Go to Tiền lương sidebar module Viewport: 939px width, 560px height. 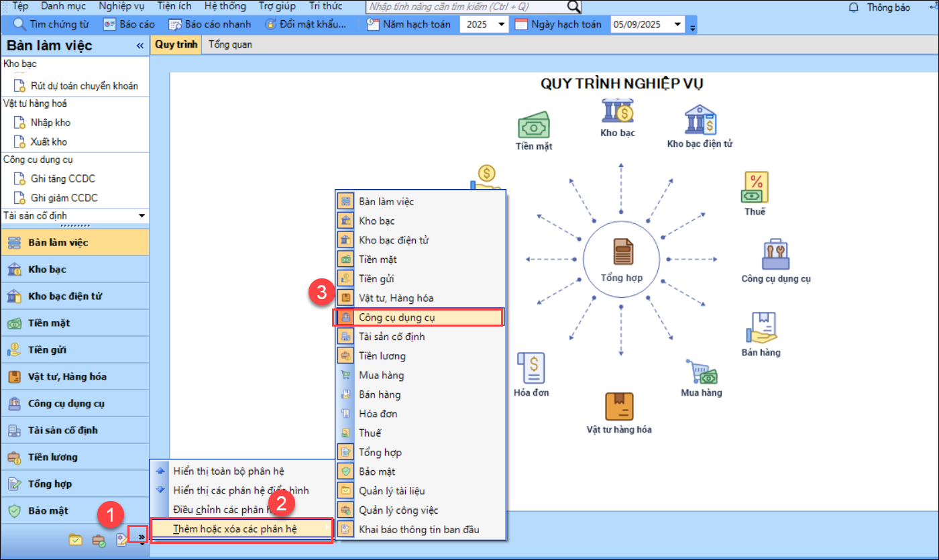(75, 457)
